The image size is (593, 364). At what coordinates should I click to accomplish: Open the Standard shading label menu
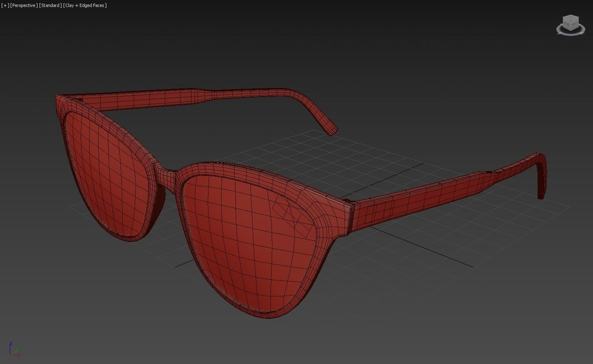51,5
